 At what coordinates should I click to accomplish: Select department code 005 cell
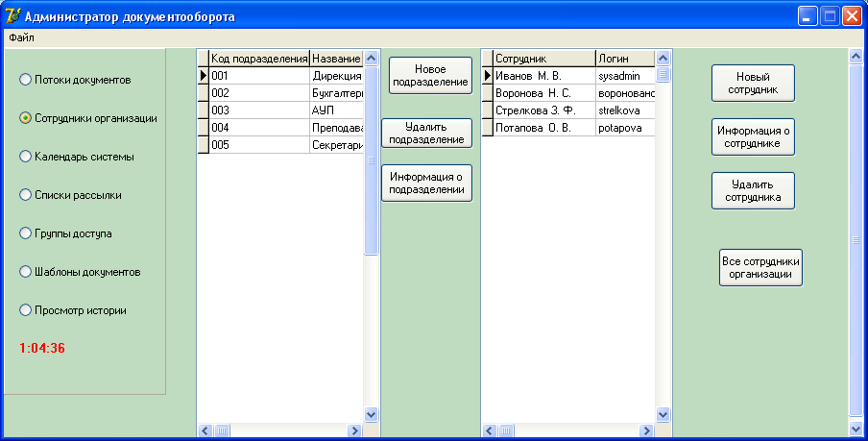[259, 144]
